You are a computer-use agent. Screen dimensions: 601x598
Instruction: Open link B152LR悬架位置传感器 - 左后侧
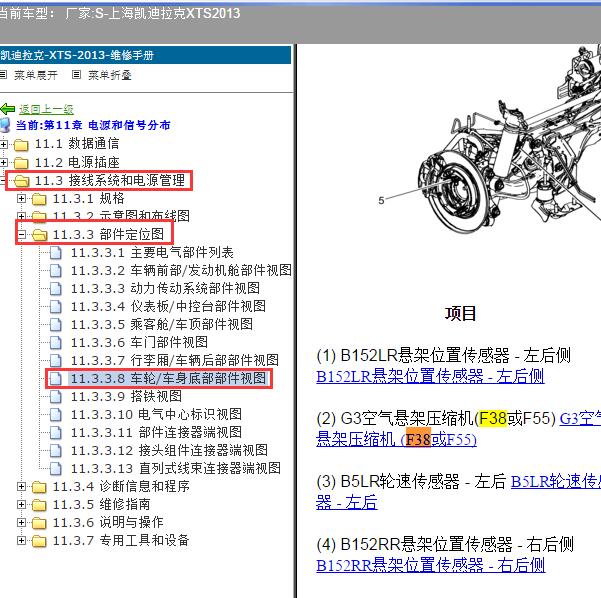tap(430, 376)
